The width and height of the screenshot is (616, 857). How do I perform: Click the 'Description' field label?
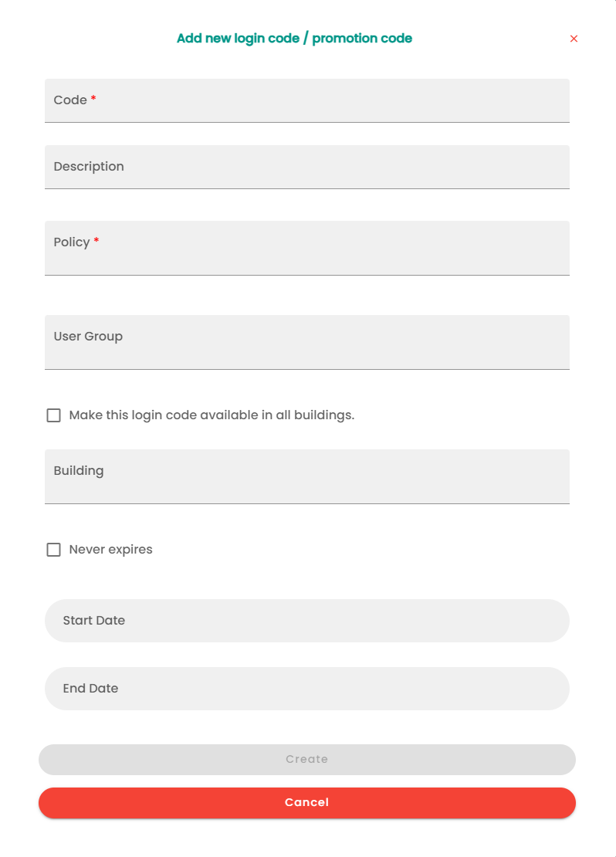click(89, 167)
